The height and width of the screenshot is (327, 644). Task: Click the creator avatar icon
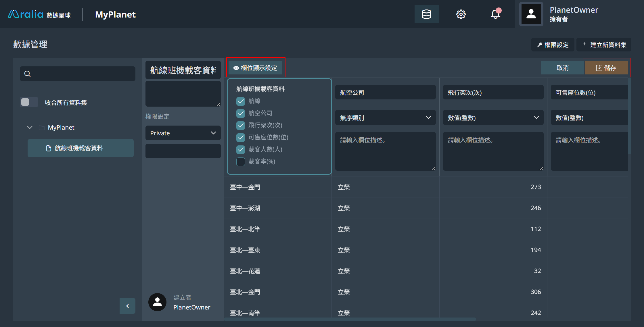coord(157,302)
